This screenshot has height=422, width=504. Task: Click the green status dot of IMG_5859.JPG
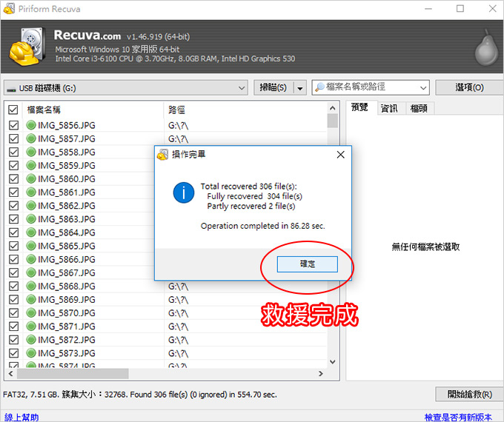click(31, 165)
